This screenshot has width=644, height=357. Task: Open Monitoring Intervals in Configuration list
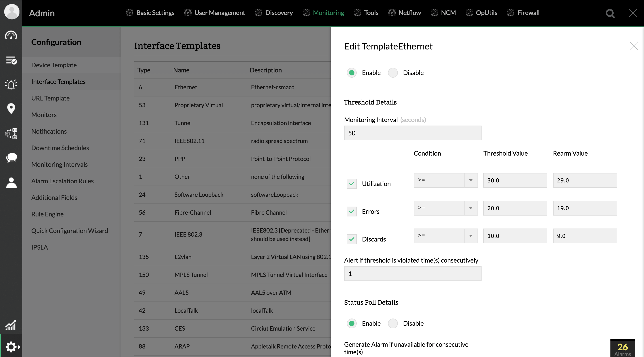click(60, 165)
